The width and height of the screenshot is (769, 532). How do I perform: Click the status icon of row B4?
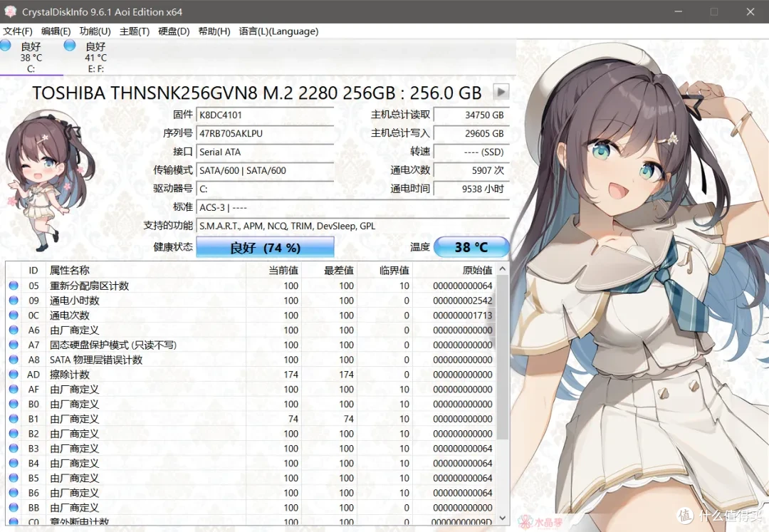[14, 463]
